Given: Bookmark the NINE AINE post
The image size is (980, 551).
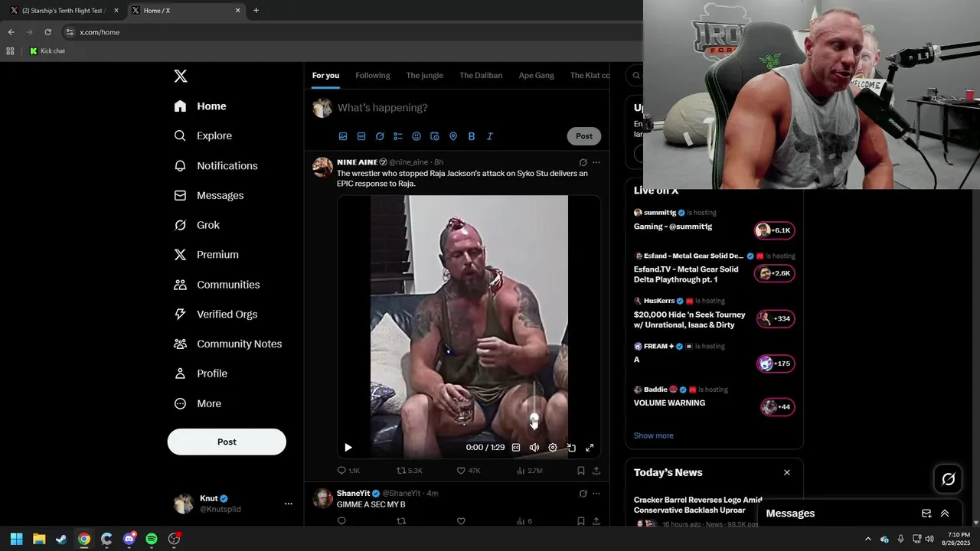Looking at the screenshot, I should click(x=581, y=471).
